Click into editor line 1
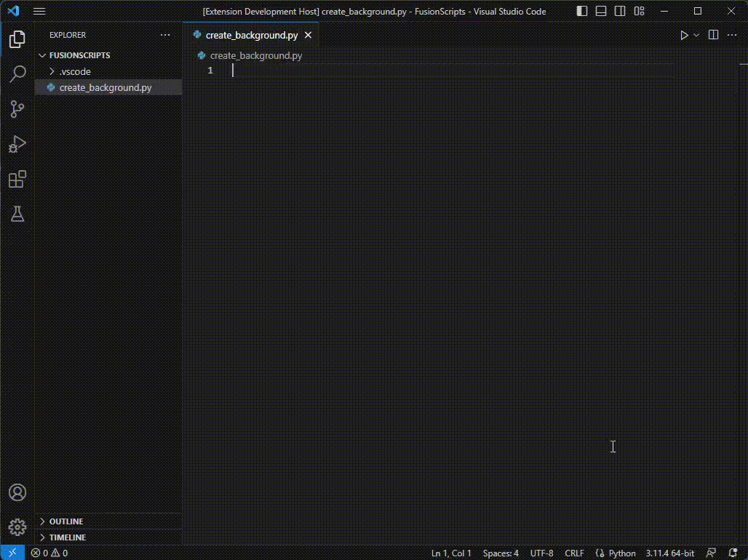The height and width of the screenshot is (560, 748). 453,71
